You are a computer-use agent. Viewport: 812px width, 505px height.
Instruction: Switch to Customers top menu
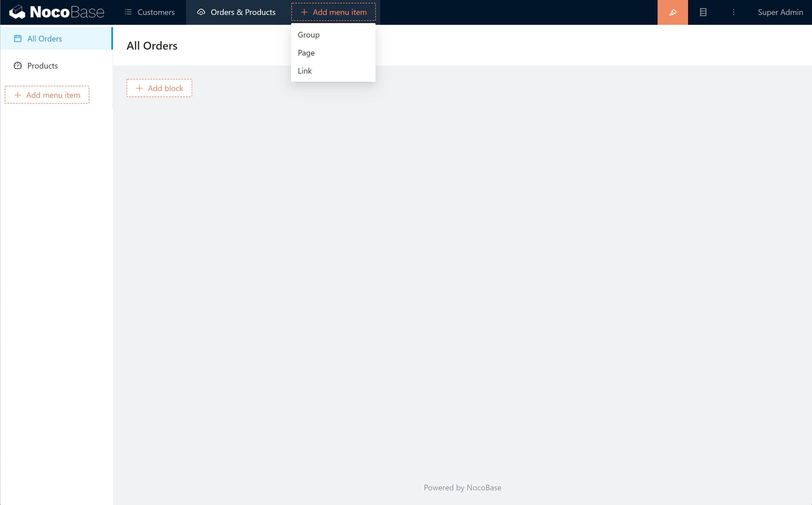(156, 12)
